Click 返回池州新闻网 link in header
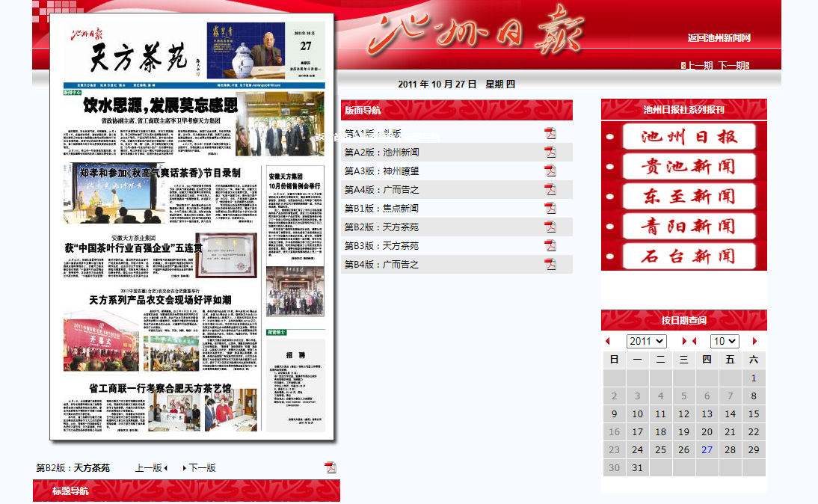Screen dimensions: 818x504 pos(719,38)
